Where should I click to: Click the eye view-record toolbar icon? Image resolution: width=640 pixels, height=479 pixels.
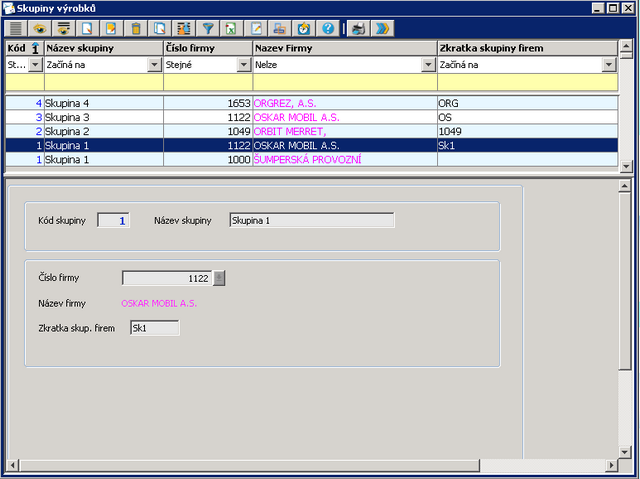tap(40, 28)
